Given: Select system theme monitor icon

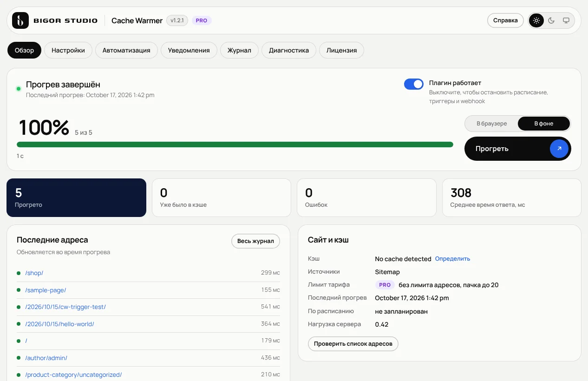Looking at the screenshot, I should [566, 20].
